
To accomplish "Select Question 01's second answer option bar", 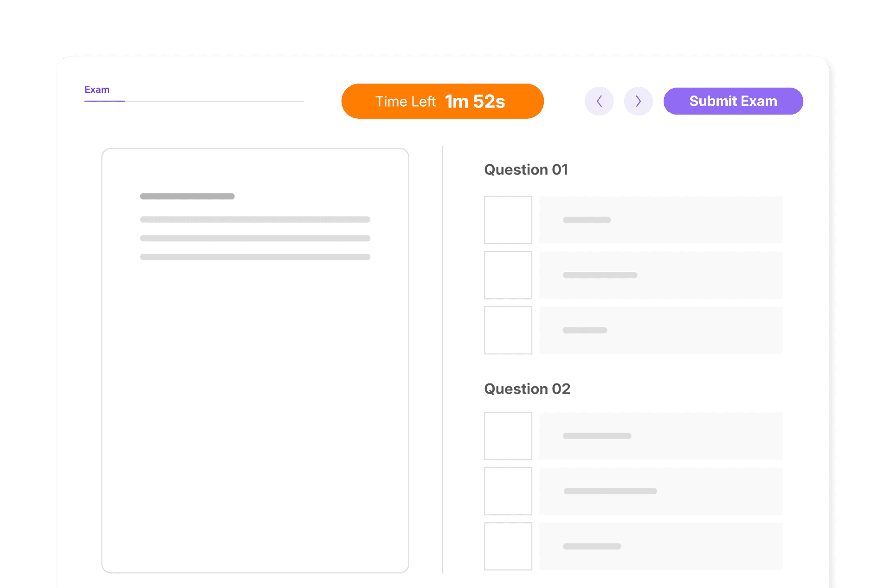I will [x=661, y=275].
